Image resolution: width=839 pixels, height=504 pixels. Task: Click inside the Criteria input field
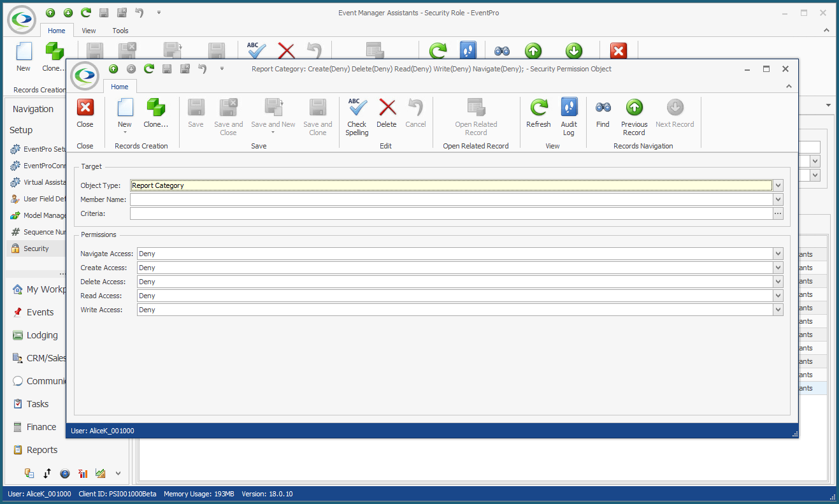tap(452, 213)
